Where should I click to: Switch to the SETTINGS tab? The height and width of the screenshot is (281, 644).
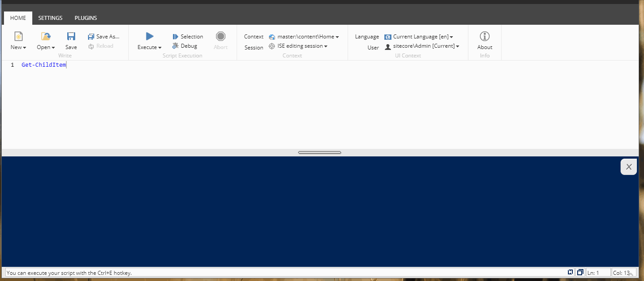(x=50, y=18)
